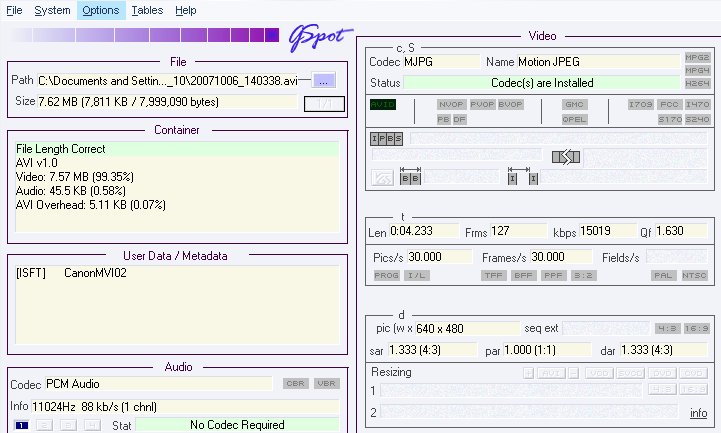Click the disabled graph button beside the BB icon
Viewport: 721px width, 433px height.
coord(383,177)
